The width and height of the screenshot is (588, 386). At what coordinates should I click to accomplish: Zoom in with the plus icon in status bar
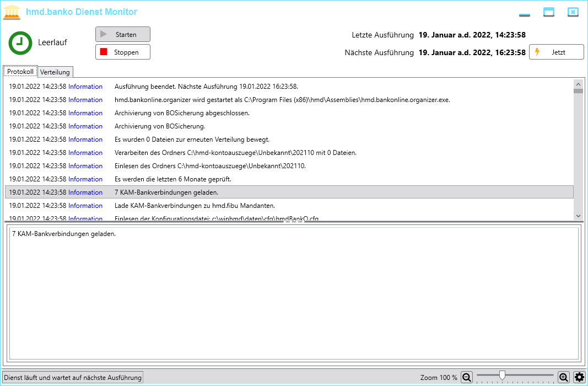point(563,378)
